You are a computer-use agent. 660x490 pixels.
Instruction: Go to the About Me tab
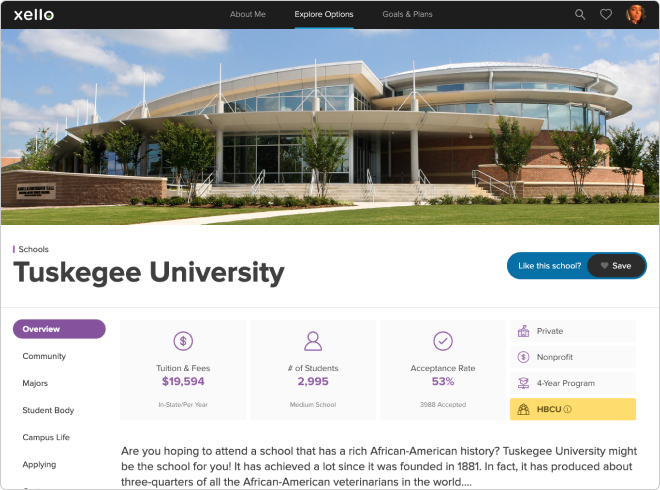[248, 14]
